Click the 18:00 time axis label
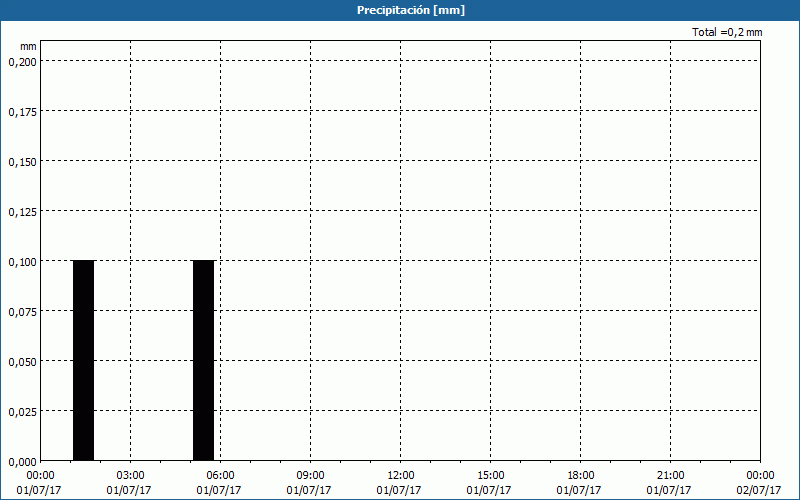Image resolution: width=800 pixels, height=500 pixels. pyautogui.click(x=581, y=476)
